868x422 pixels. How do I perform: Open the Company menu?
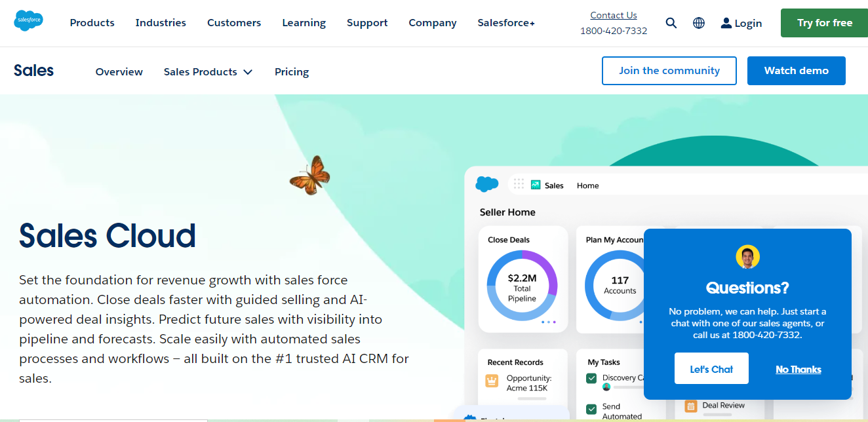[433, 23]
